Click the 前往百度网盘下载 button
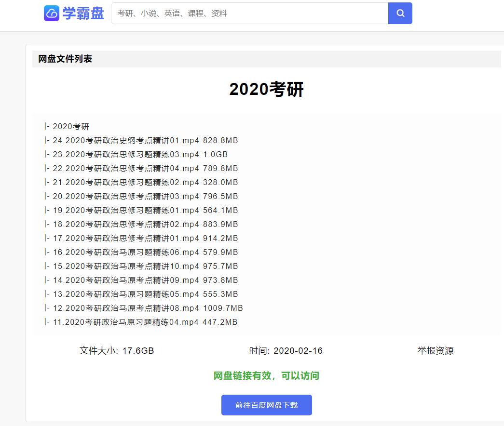Image resolution: width=504 pixels, height=426 pixels. point(266,405)
